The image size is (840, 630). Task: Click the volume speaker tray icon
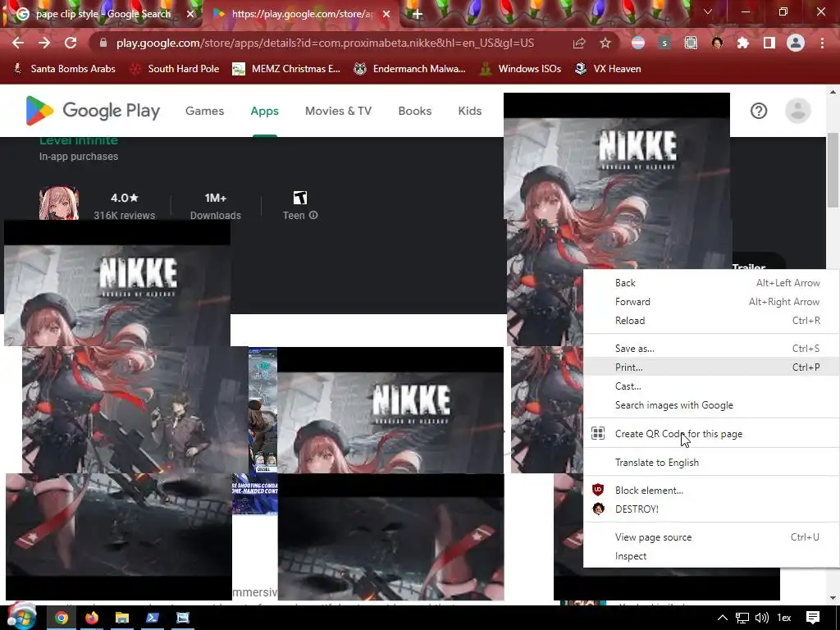pos(762,619)
